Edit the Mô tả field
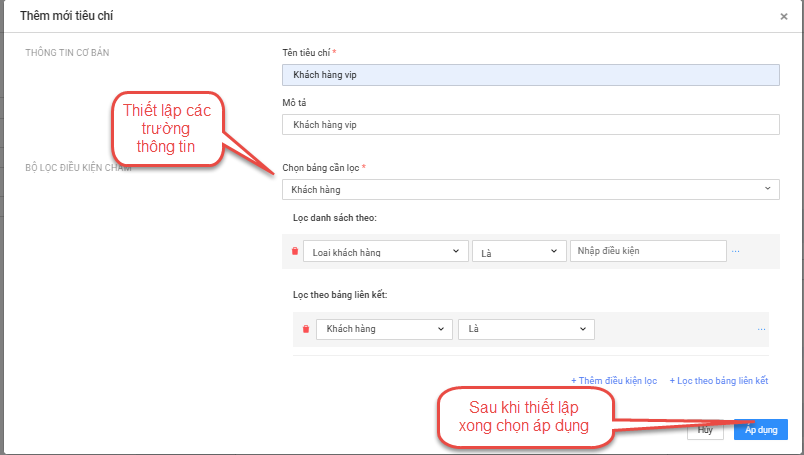 coord(531,125)
